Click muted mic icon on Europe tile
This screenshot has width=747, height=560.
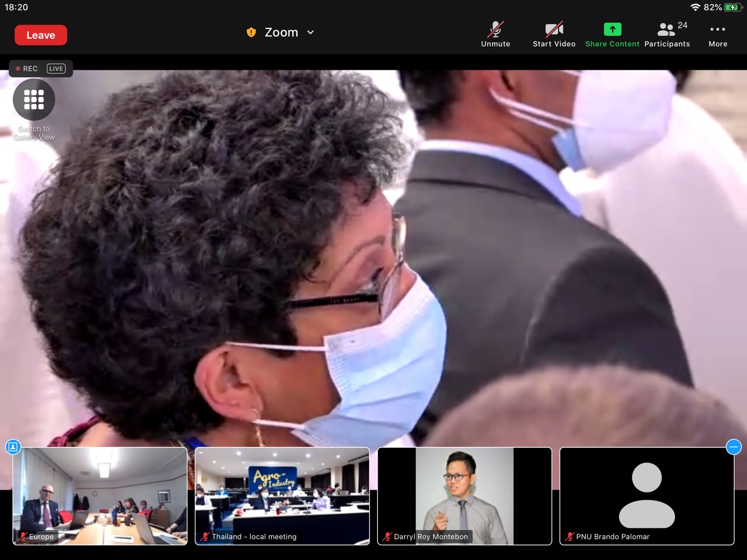pyautogui.click(x=23, y=536)
